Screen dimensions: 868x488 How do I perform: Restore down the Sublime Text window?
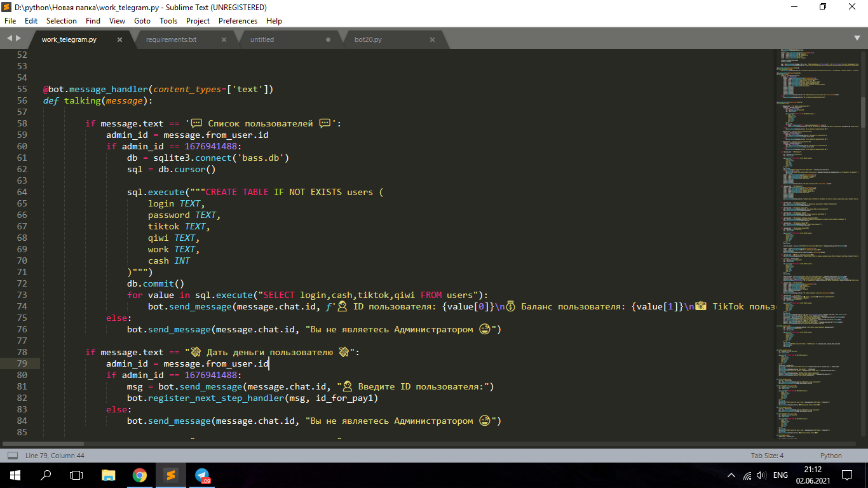coord(824,7)
